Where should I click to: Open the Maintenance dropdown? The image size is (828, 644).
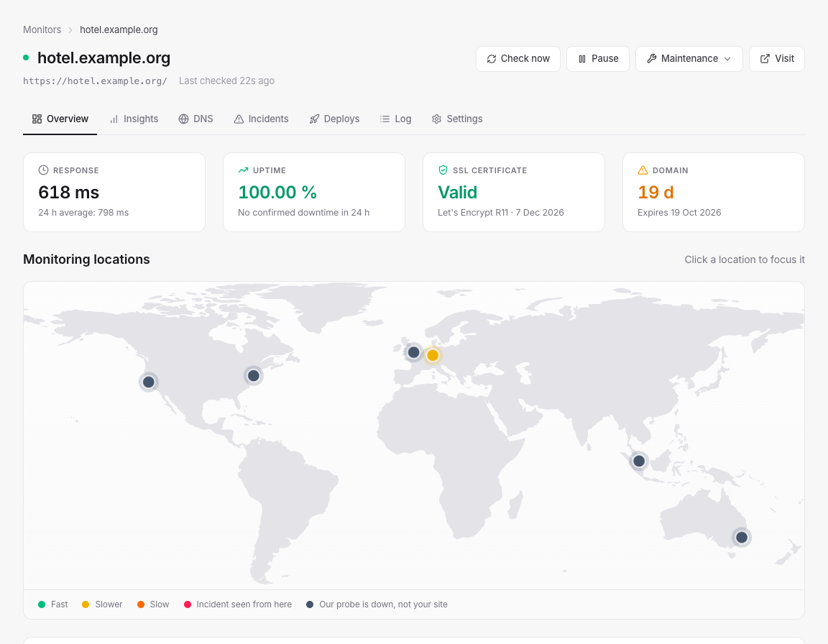point(689,59)
